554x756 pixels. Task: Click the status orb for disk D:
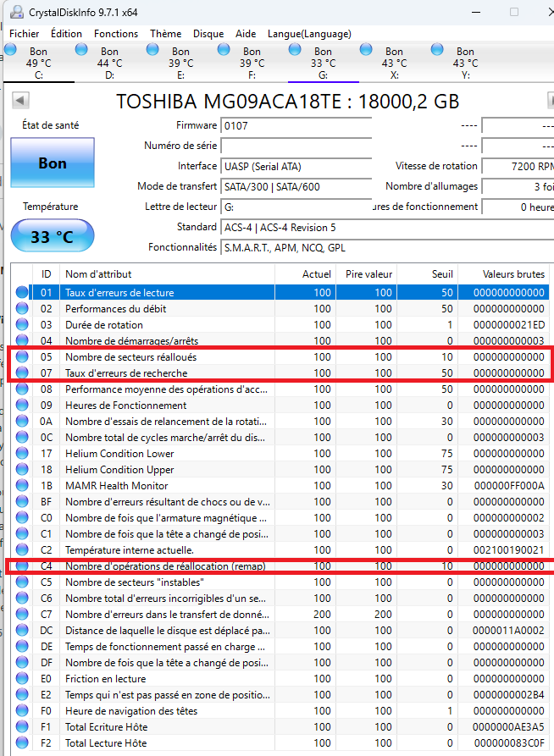pyautogui.click(x=81, y=49)
